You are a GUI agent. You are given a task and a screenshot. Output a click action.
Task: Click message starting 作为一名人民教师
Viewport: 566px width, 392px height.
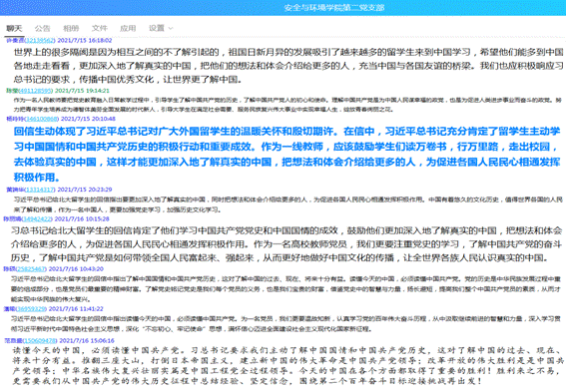click(287, 105)
